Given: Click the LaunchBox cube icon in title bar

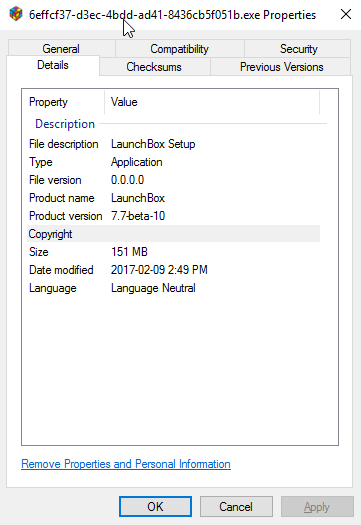Looking at the screenshot, I should tap(16, 14).
